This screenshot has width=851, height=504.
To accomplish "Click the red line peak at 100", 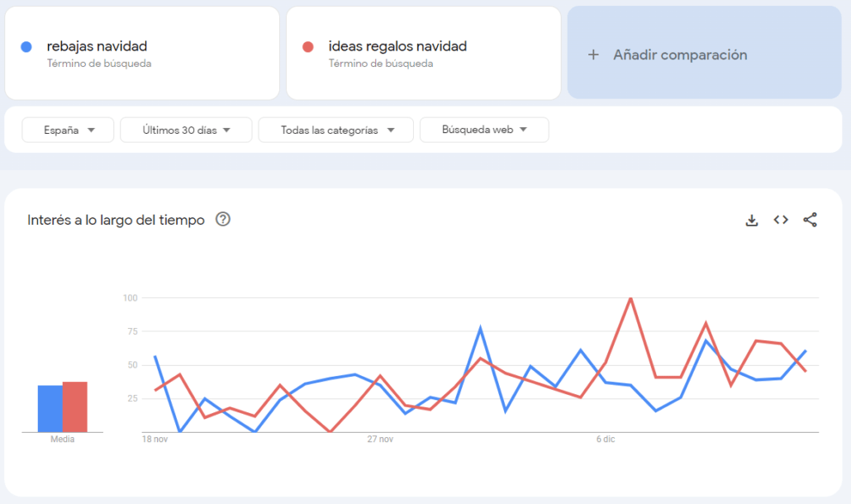I will click(x=631, y=298).
